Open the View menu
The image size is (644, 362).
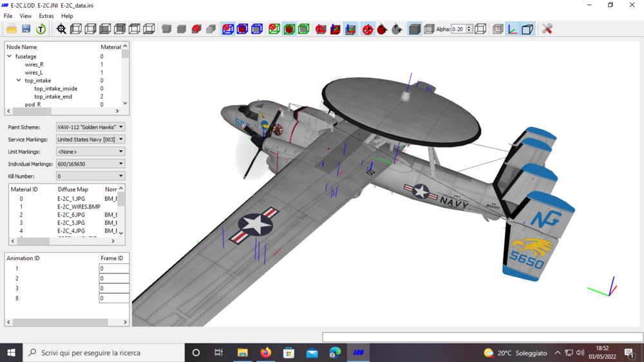[26, 16]
